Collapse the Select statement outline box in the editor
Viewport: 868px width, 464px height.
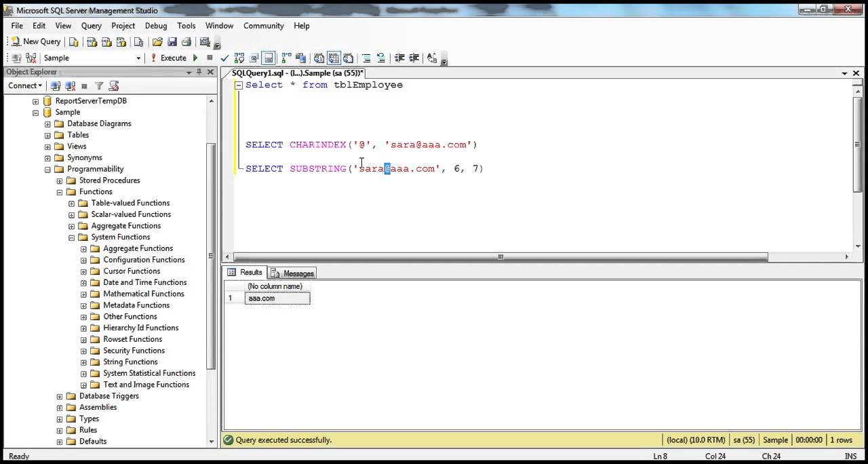click(239, 85)
